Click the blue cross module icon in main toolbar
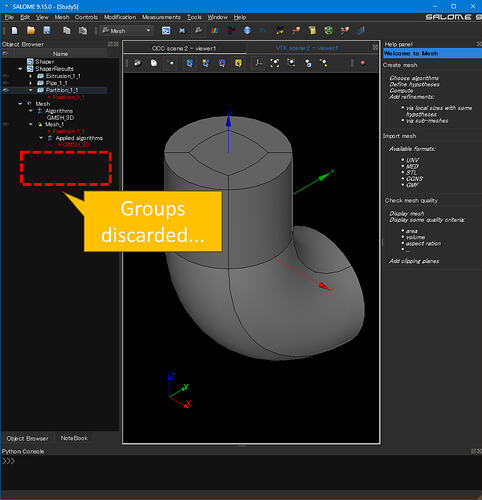Viewport: 482px width, 500px height. pyautogui.click(x=182, y=31)
